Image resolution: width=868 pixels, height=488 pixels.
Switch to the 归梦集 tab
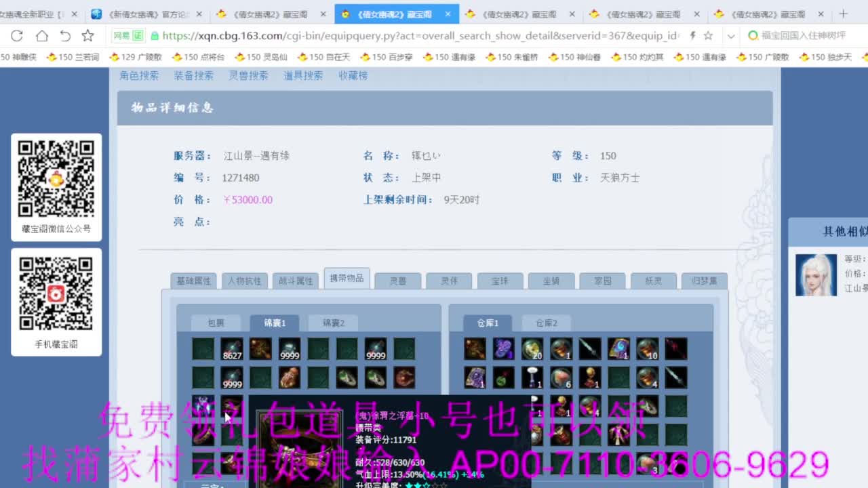click(x=704, y=281)
